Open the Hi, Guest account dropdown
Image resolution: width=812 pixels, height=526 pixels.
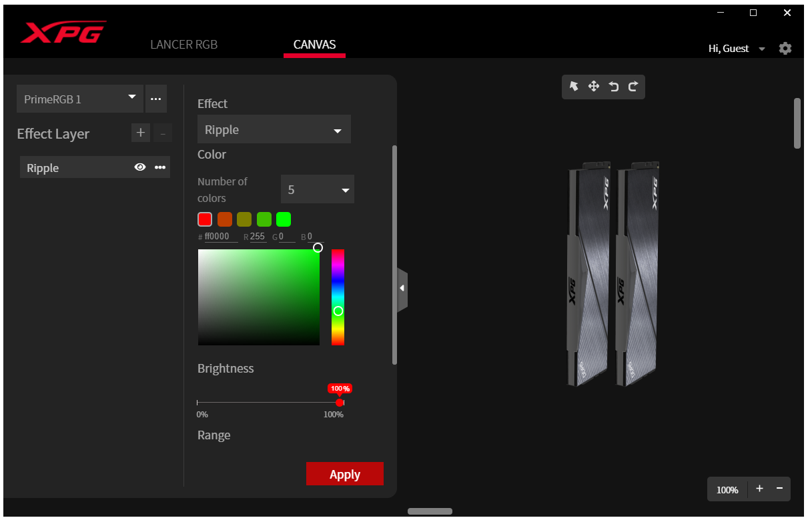click(x=737, y=49)
